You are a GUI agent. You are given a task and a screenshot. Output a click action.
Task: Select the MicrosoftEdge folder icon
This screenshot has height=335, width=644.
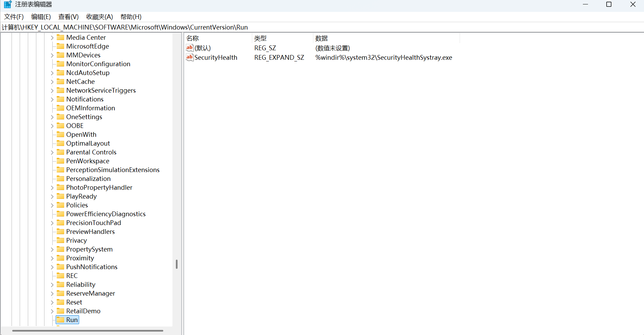pos(60,46)
